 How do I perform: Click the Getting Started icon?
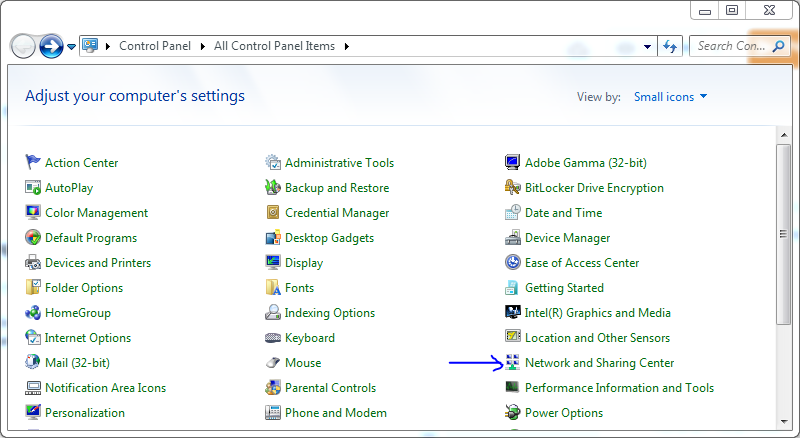[x=512, y=287]
